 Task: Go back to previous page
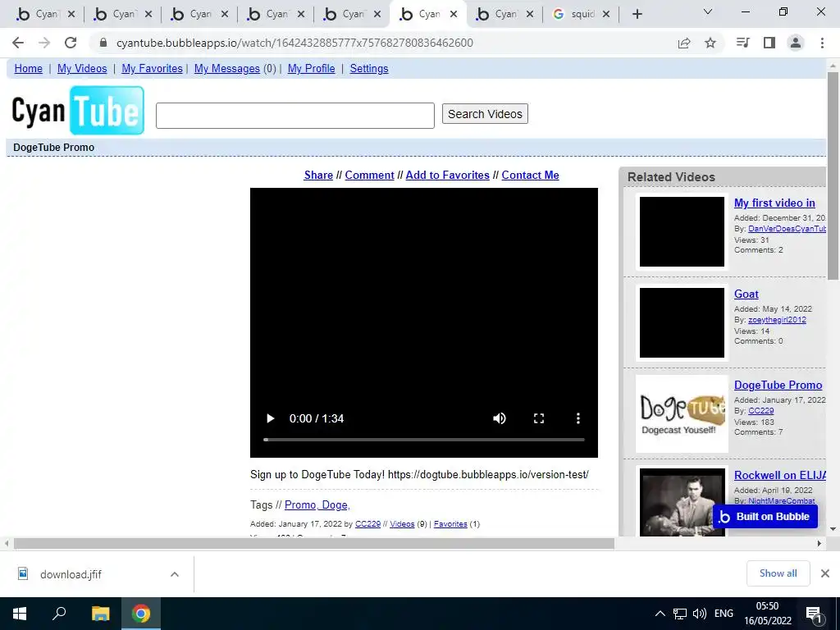point(18,43)
